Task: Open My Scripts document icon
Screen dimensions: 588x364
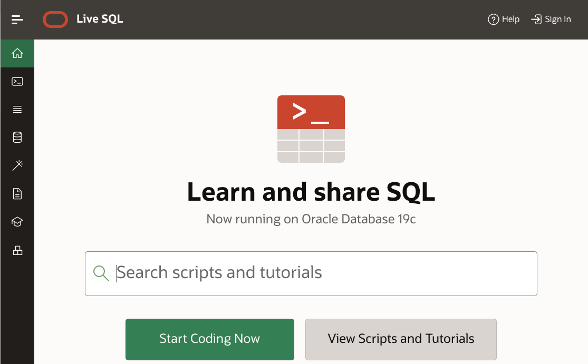Action: [x=17, y=193]
